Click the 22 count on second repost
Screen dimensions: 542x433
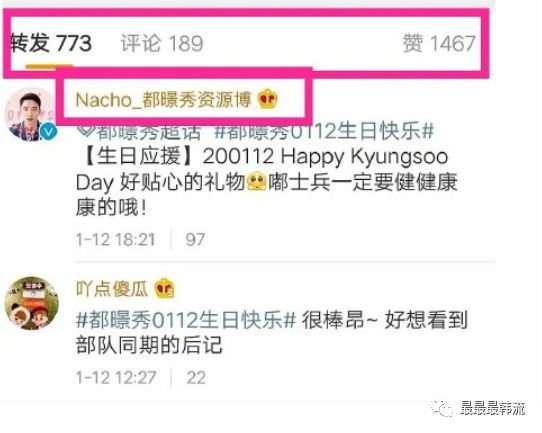pyautogui.click(x=196, y=377)
